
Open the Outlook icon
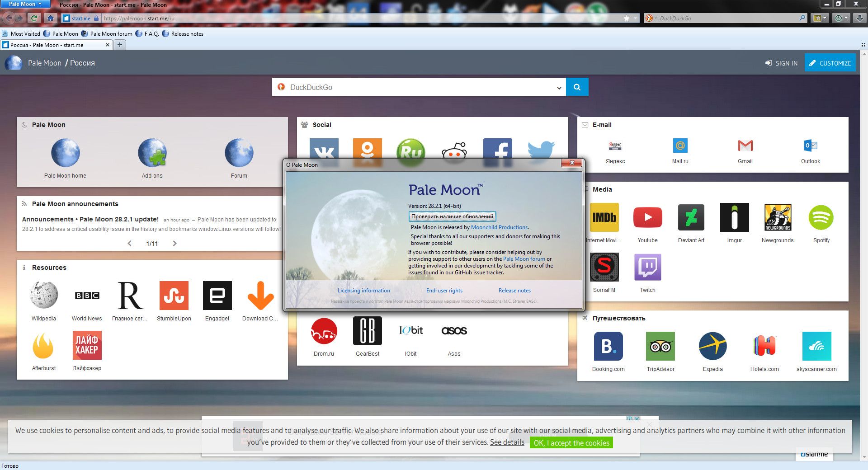810,146
